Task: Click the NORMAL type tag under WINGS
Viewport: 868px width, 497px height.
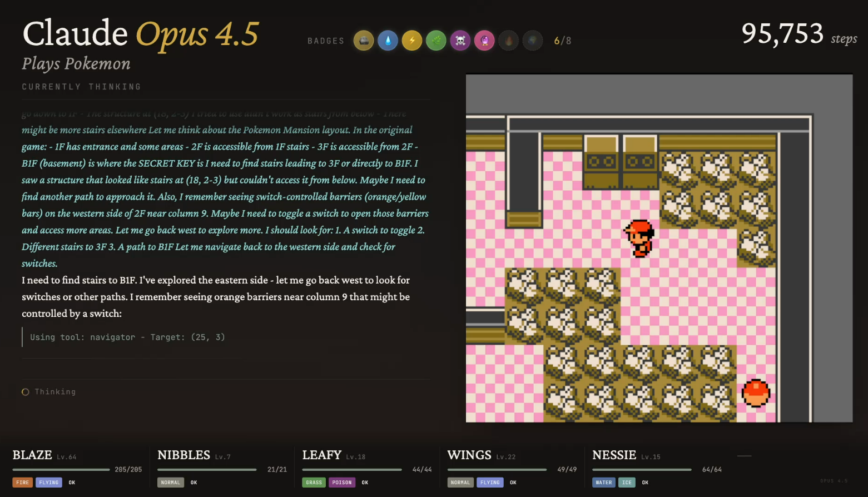Action: coord(460,483)
